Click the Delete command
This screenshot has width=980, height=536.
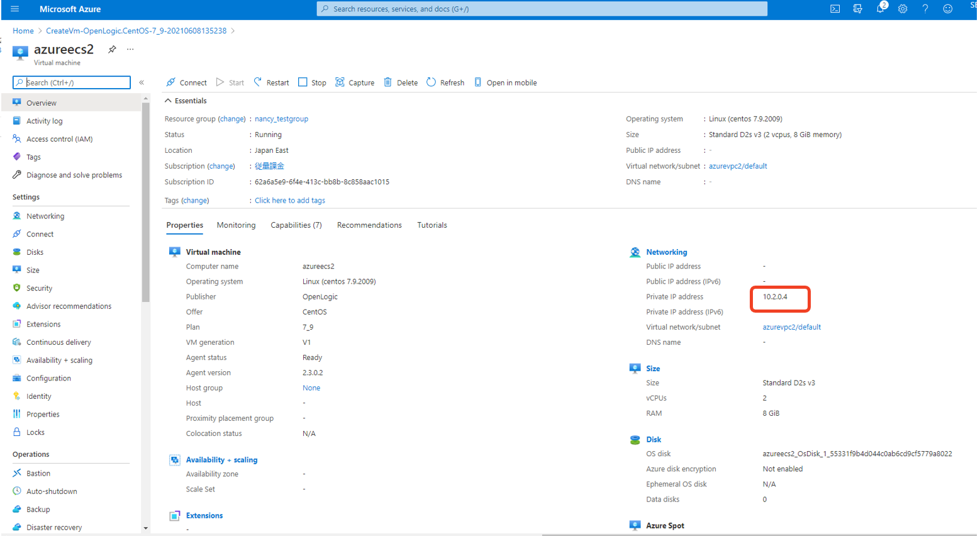[401, 82]
